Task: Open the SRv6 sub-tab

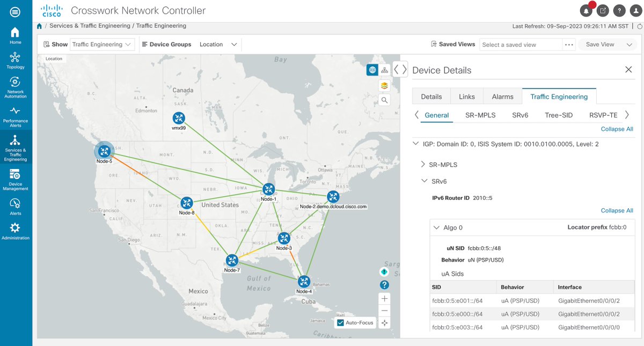Action: (520, 115)
